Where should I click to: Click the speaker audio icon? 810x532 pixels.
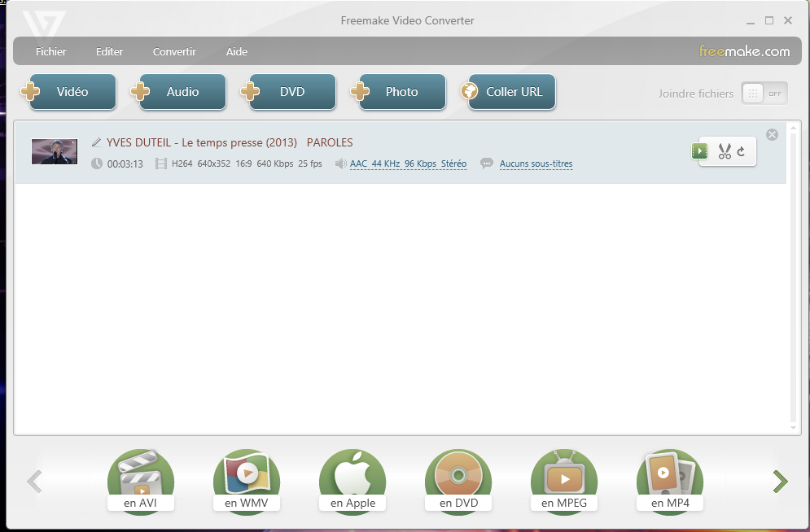point(340,164)
